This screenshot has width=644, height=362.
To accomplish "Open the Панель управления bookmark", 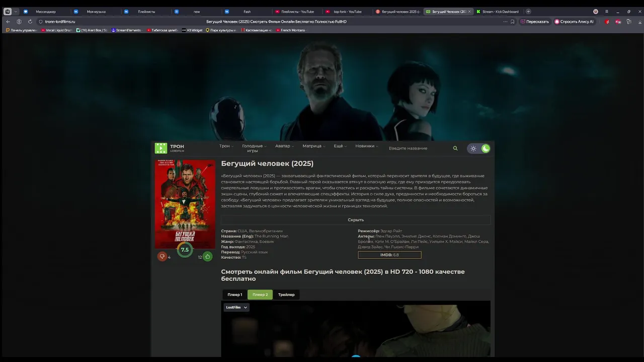I will [22, 30].
